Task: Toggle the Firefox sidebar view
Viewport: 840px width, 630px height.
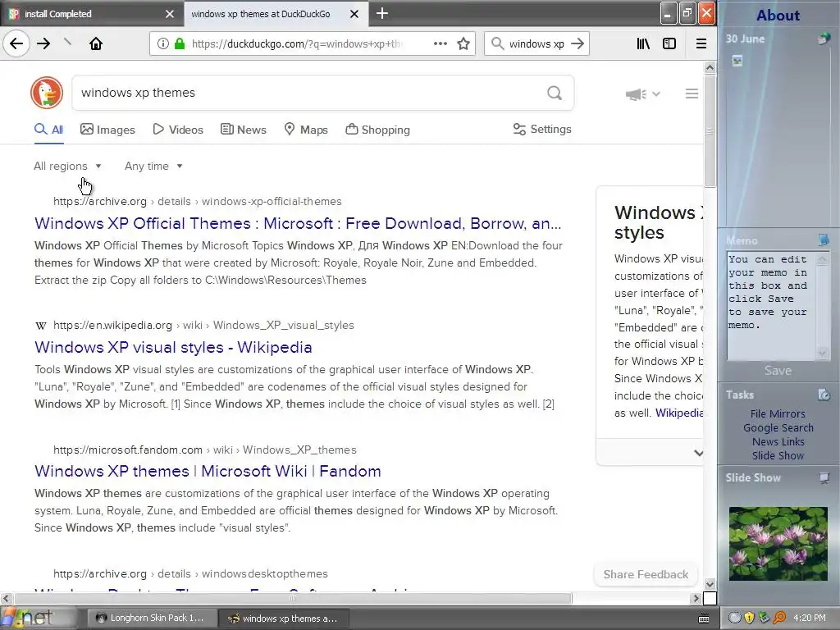Action: [x=669, y=44]
